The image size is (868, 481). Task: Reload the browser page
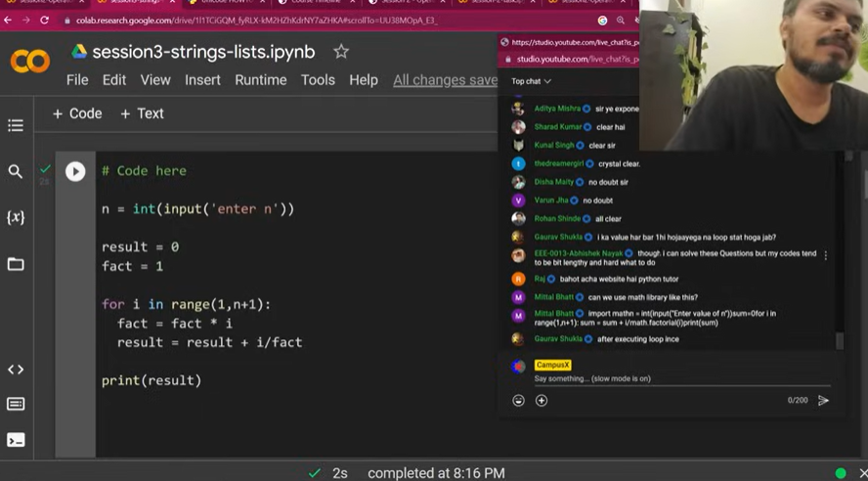click(x=44, y=21)
